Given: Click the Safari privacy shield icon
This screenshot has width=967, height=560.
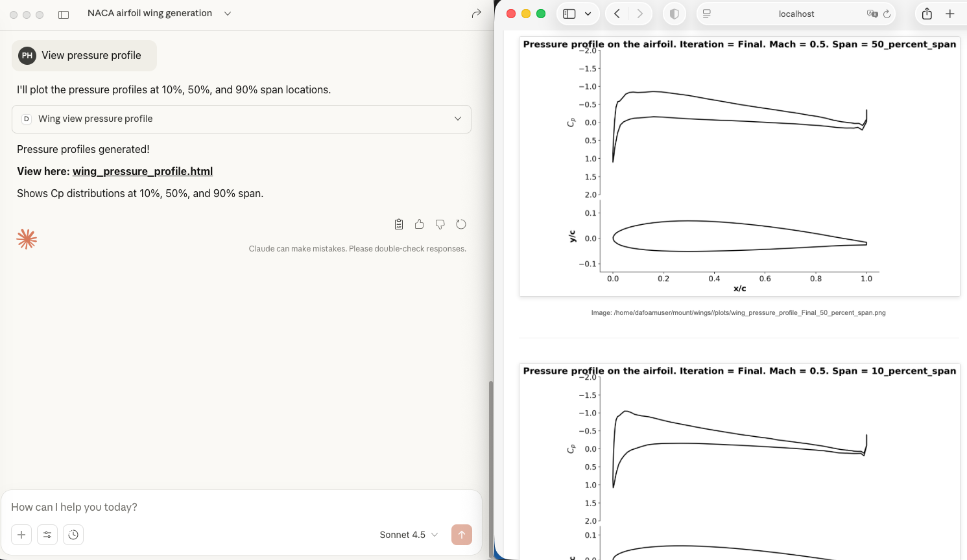Looking at the screenshot, I should pyautogui.click(x=675, y=14).
